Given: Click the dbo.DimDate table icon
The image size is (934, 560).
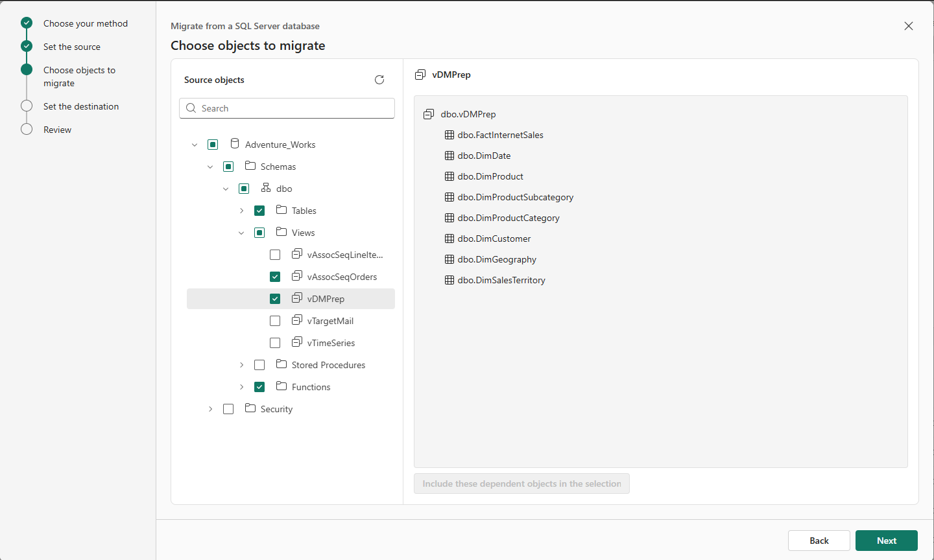Looking at the screenshot, I should 449,156.
